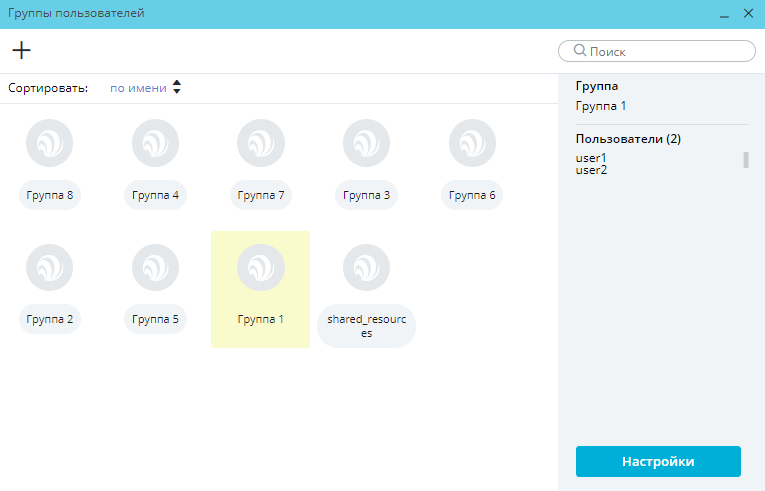Select the Группа 3 group icon
765x491 pixels.
pos(366,143)
